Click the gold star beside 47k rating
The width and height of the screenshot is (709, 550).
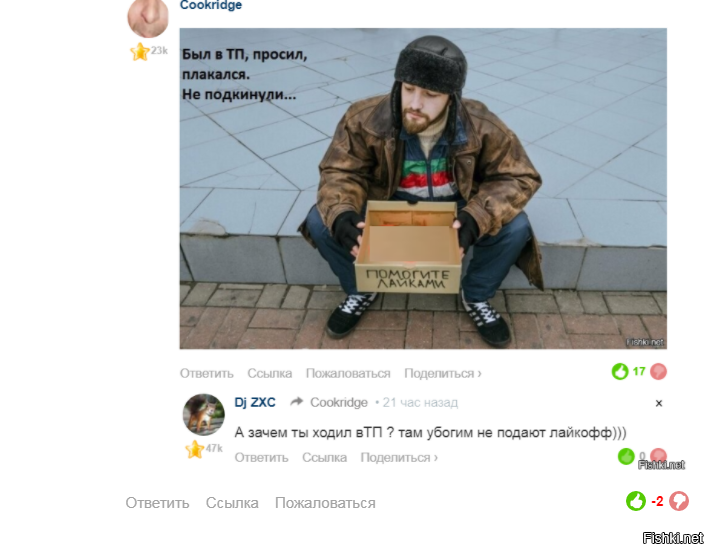[x=194, y=449]
